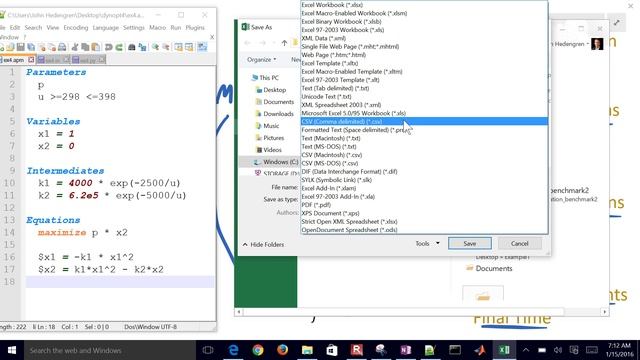The width and height of the screenshot is (640, 360).
Task: Click the Save icon in Notepad++ toolbar
Action: [20, 47]
